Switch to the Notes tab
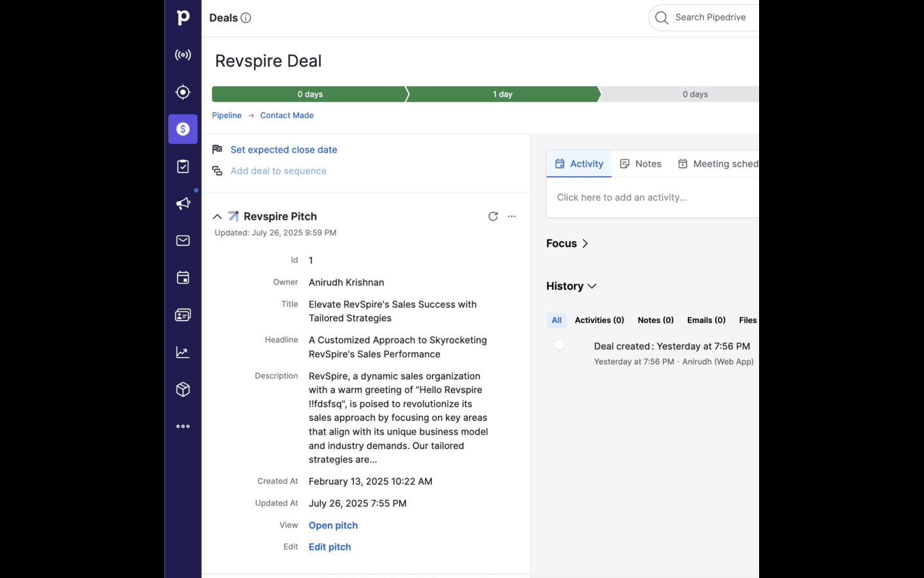This screenshot has width=924, height=578. click(x=640, y=164)
